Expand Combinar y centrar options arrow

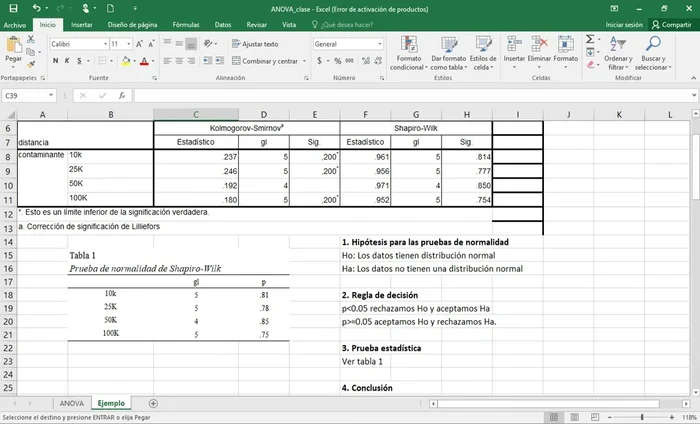tap(304, 61)
